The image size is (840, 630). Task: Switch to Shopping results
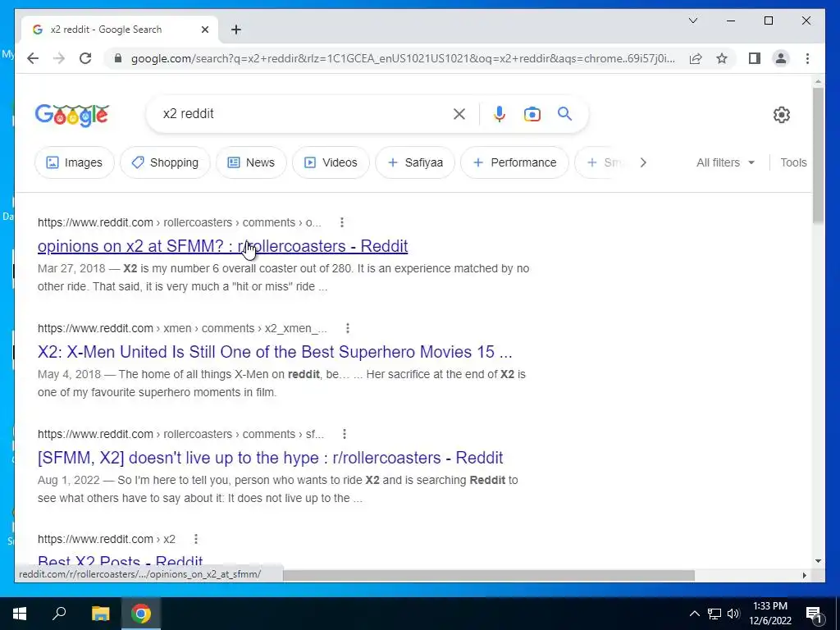click(x=165, y=162)
